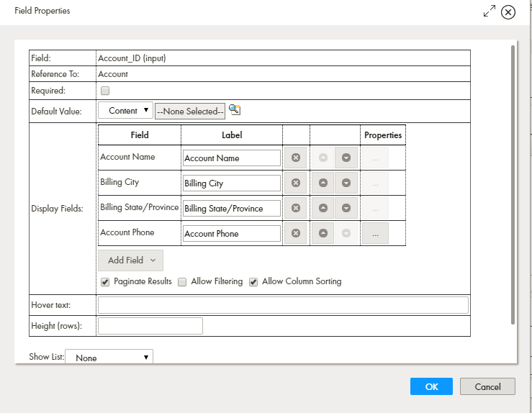Remove the Account Phone display field
Image resolution: width=532 pixels, height=413 pixels.
click(296, 233)
